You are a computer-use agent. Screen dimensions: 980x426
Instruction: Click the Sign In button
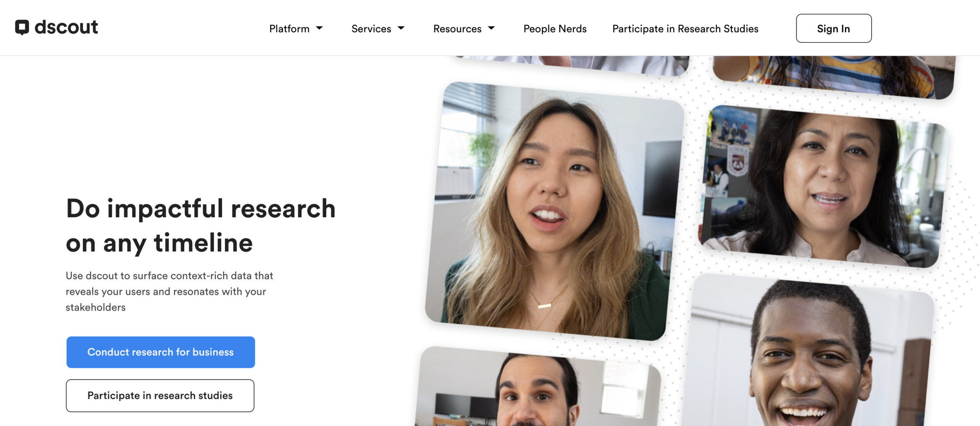point(834,28)
